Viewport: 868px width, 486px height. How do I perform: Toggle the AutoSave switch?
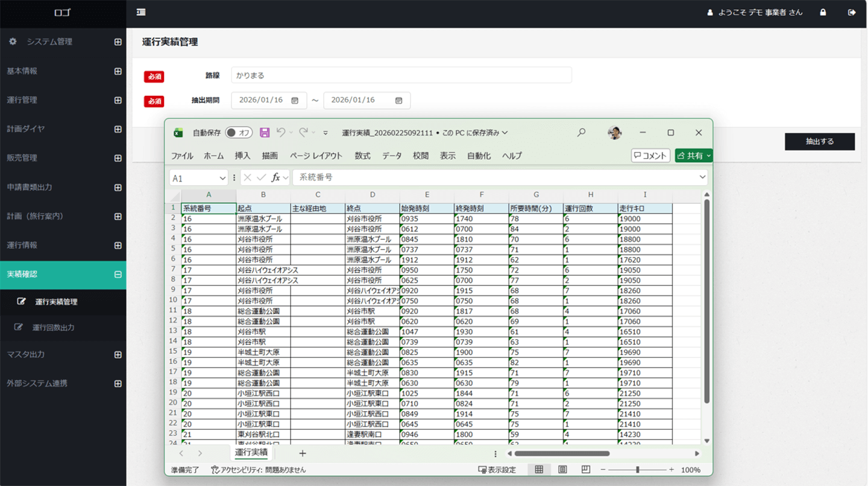click(x=239, y=133)
